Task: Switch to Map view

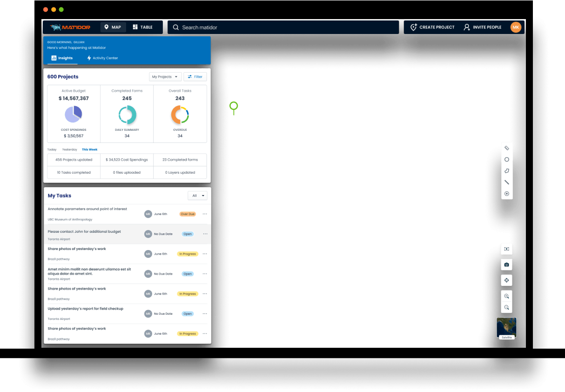Action: 113,27
